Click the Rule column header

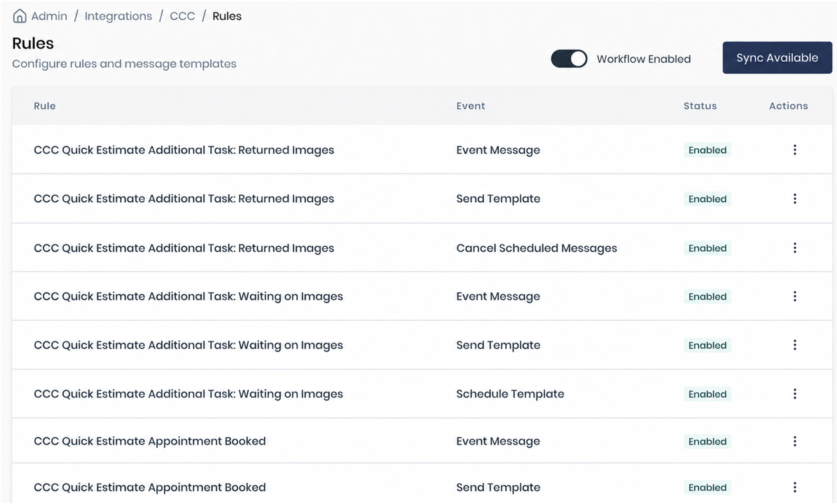45,106
